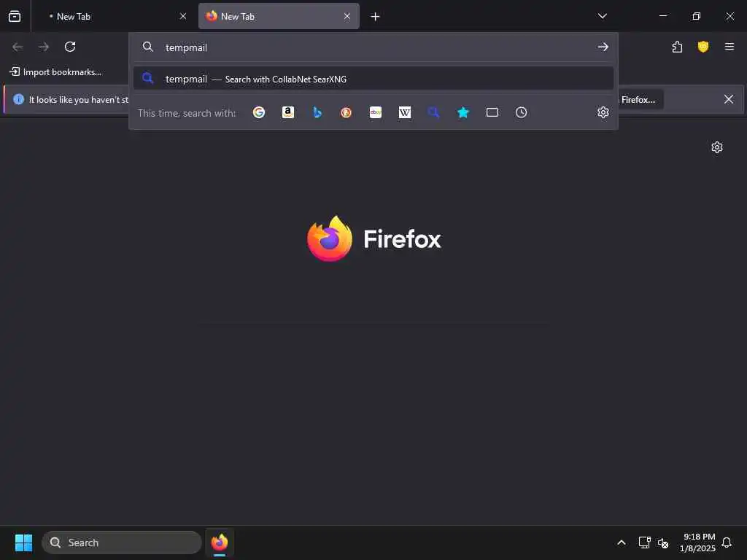This screenshot has width=747, height=560.
Task: Personalize new tab with page gear icon
Action: (717, 147)
